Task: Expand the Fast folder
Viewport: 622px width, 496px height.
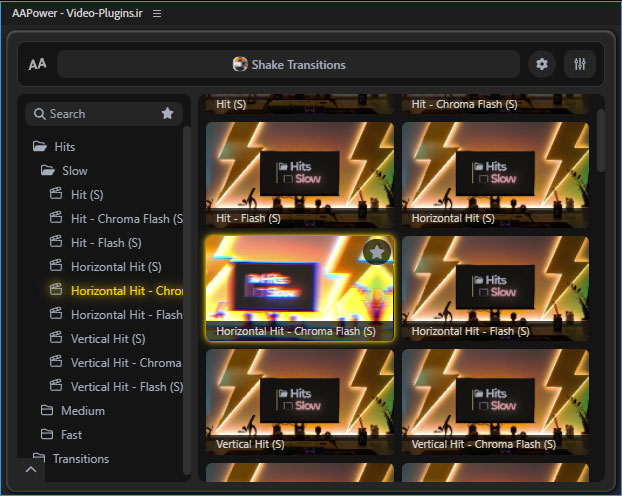Action: coord(71,434)
